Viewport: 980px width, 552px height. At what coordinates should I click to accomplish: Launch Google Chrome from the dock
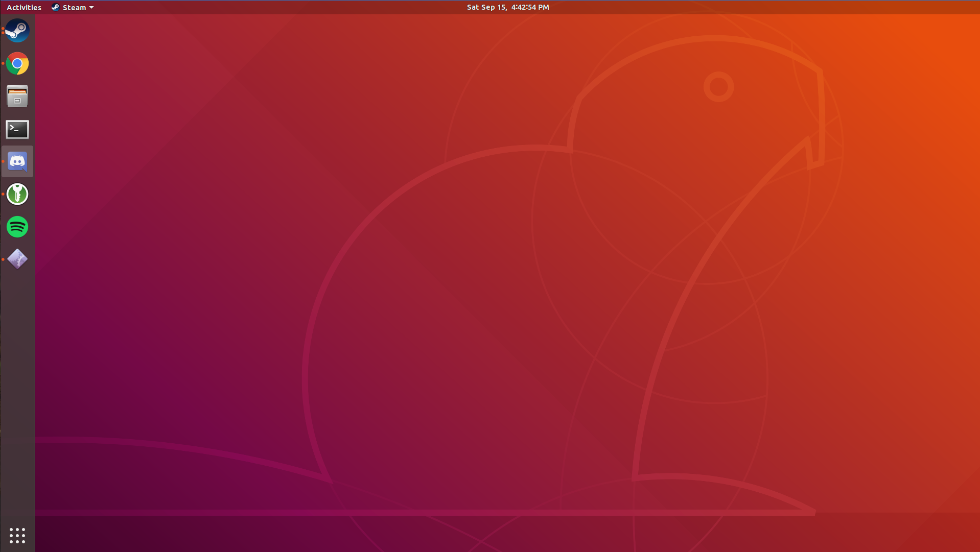[17, 63]
